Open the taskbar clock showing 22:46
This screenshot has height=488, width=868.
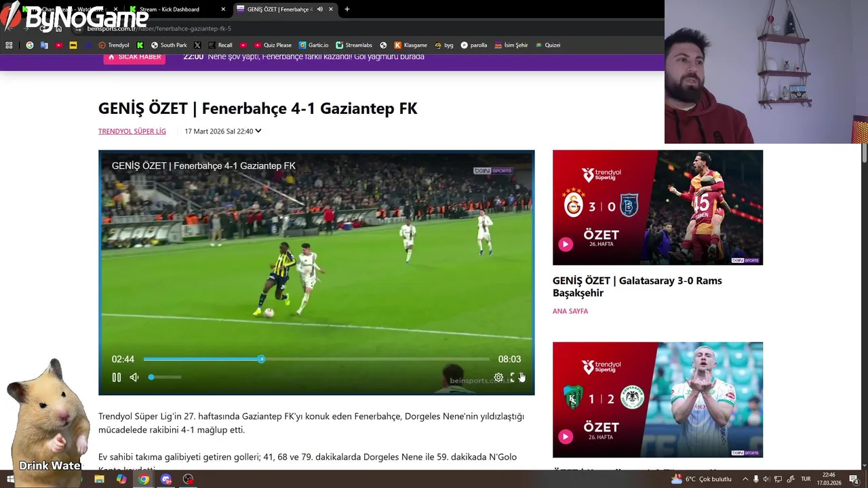pos(829,479)
